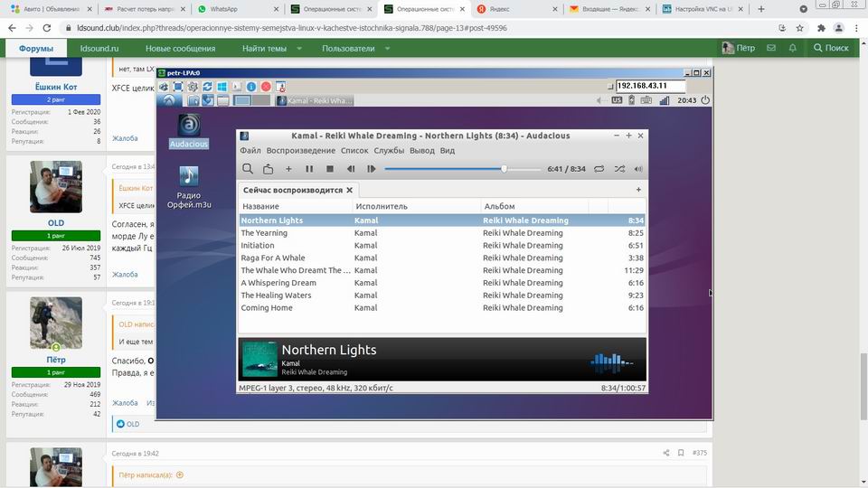Sort playlist by Альбом column header
868x488 pixels.
pos(534,206)
